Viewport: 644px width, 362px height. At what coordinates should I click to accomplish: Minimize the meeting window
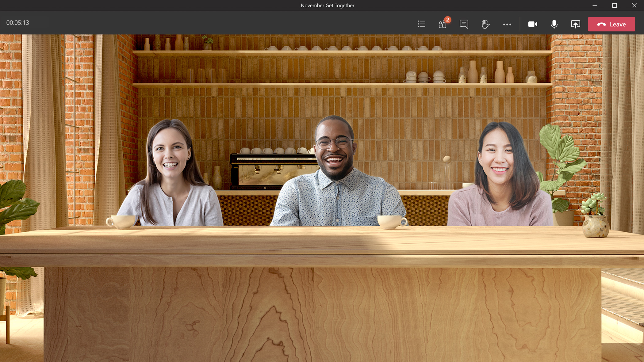(595, 5)
